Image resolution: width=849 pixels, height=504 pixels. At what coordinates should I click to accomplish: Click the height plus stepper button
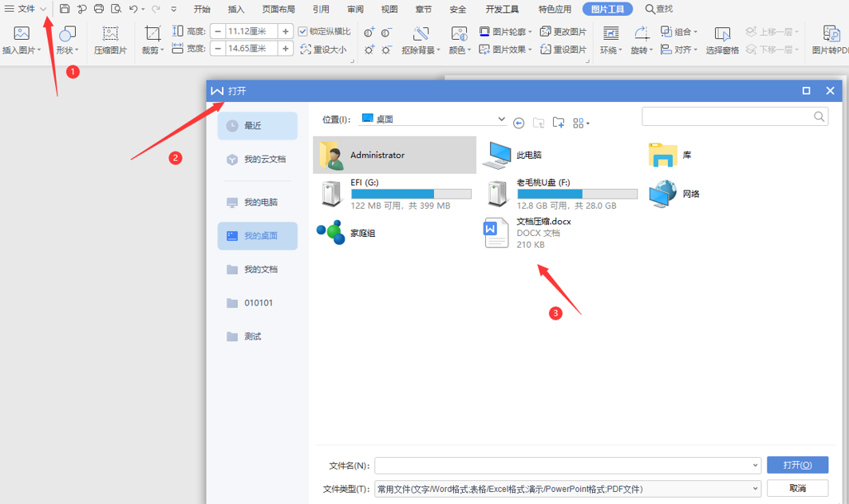tap(286, 31)
